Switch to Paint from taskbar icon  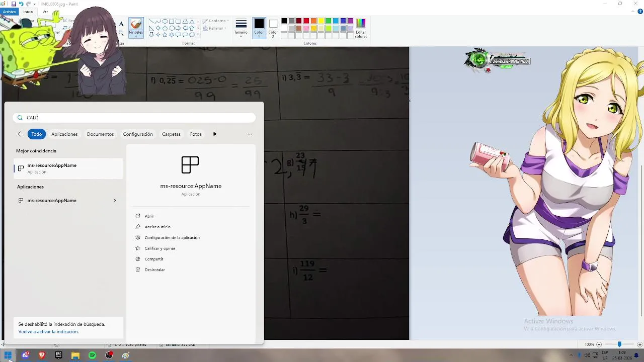[x=125, y=355]
